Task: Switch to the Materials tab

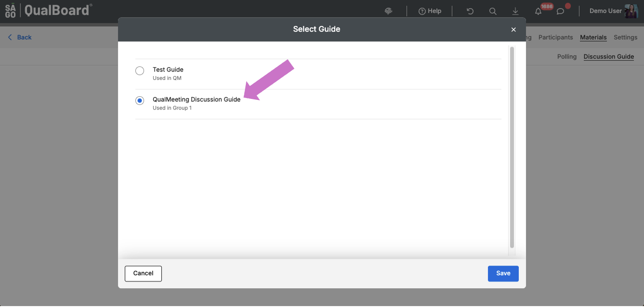Action: tap(593, 38)
